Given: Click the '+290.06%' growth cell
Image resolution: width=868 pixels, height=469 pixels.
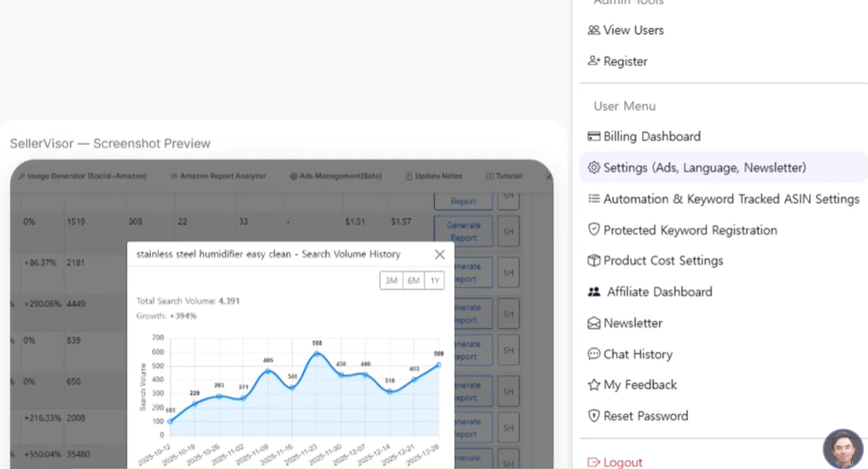Looking at the screenshot, I should [42, 304].
